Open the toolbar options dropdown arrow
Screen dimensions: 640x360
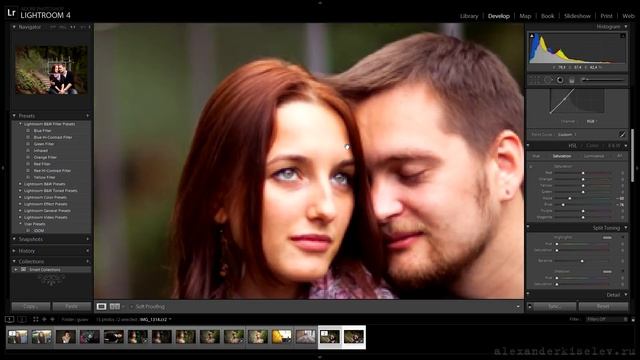pyautogui.click(x=518, y=307)
